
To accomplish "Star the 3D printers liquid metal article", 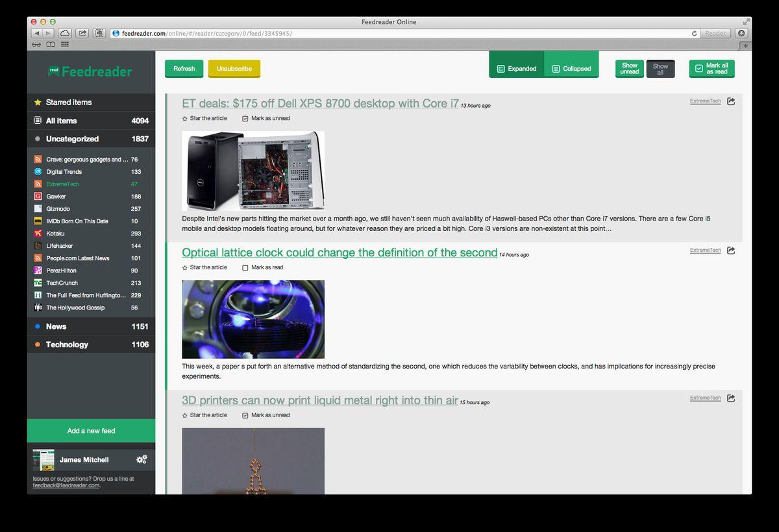I will (185, 415).
